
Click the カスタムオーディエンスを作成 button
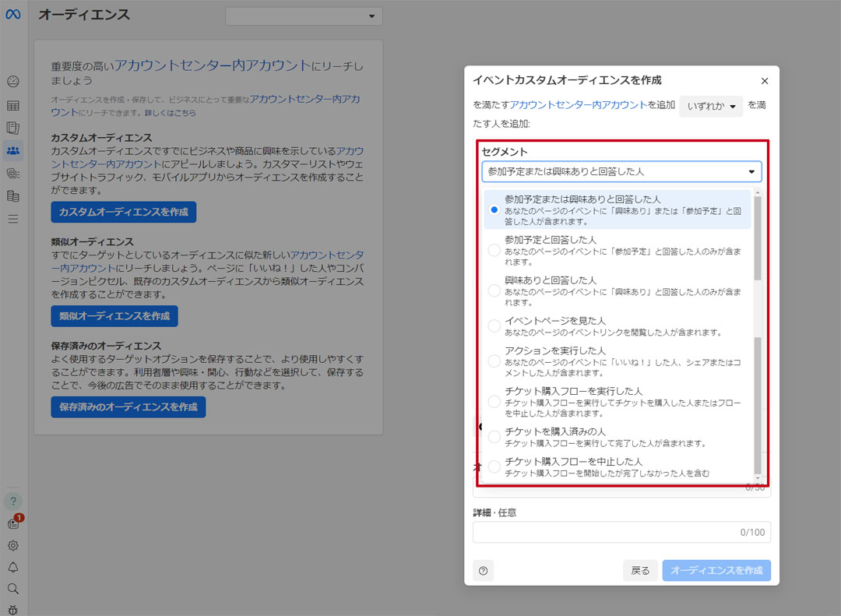pos(124,212)
